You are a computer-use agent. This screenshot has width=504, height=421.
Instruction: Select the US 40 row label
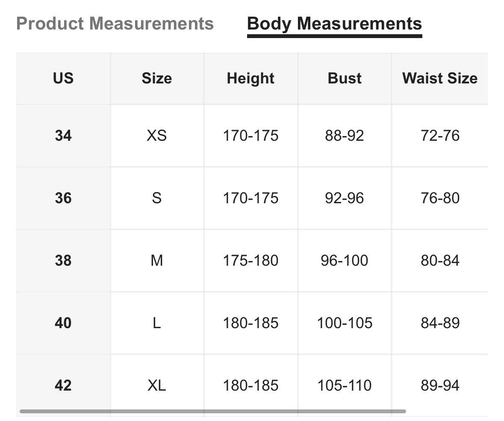pyautogui.click(x=63, y=323)
